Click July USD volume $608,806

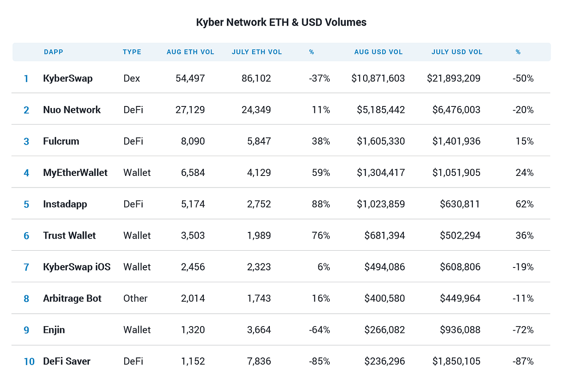click(460, 267)
